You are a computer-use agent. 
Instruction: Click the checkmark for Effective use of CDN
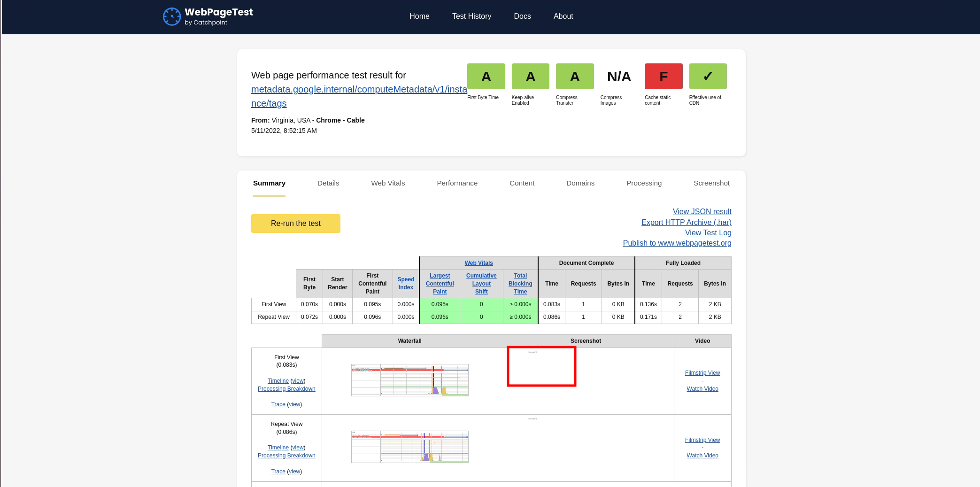pyautogui.click(x=707, y=76)
